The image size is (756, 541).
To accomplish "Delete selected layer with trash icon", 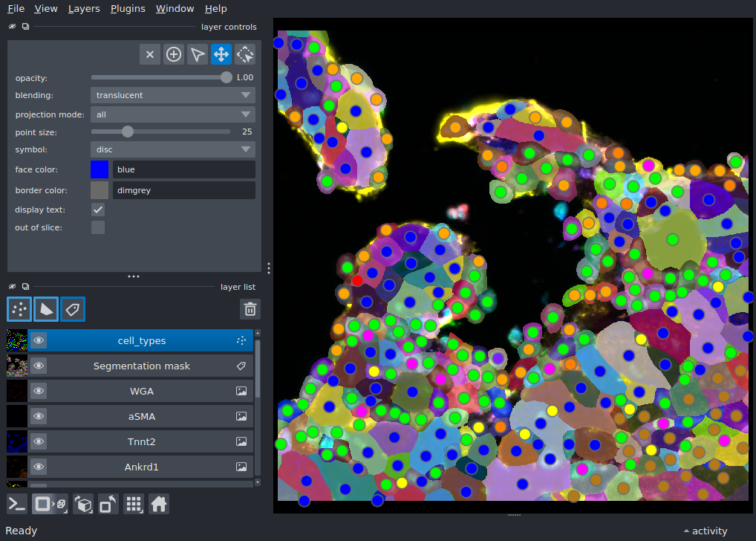I will pyautogui.click(x=250, y=309).
